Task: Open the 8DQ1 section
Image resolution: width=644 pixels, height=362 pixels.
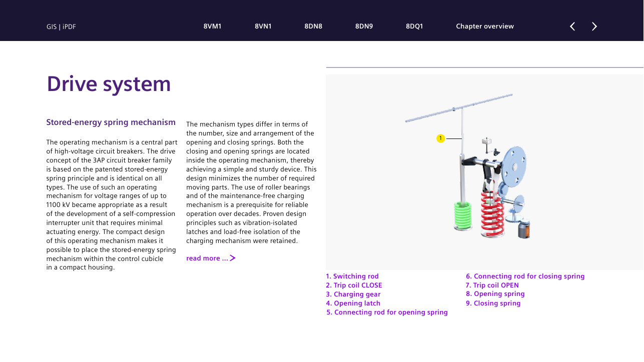Action: (414, 26)
